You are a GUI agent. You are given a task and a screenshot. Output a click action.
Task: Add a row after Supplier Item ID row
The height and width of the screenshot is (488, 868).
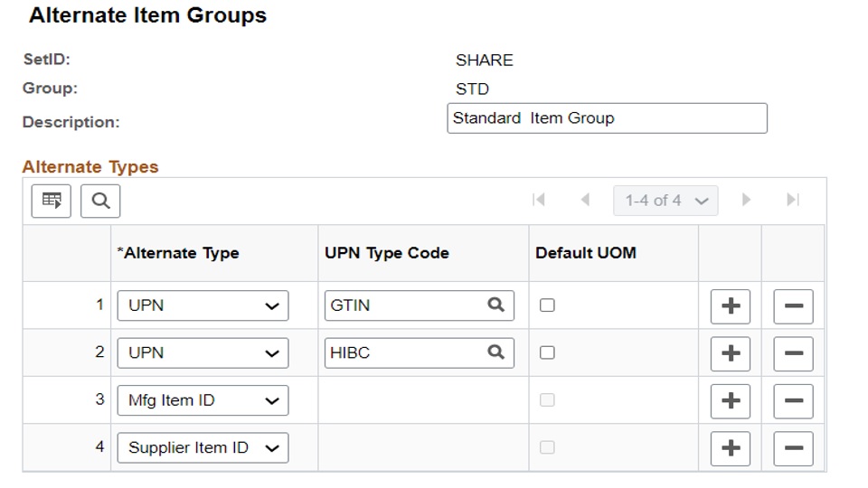click(x=731, y=448)
